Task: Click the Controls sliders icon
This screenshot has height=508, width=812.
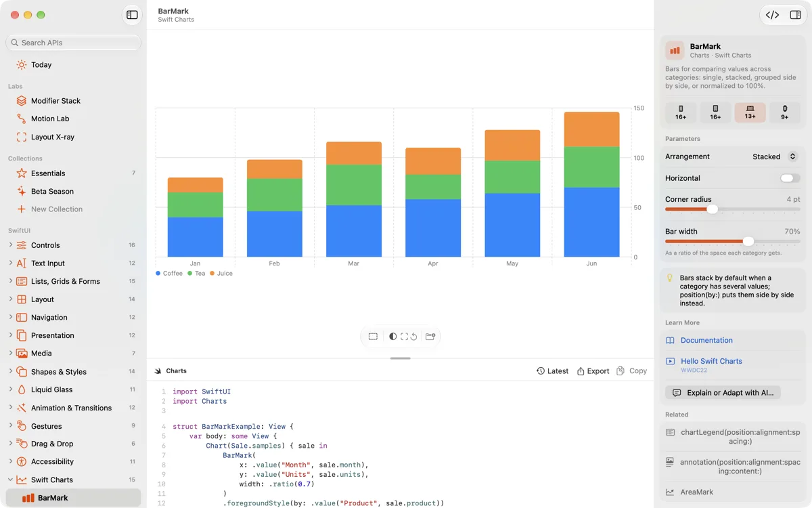Action: point(22,245)
